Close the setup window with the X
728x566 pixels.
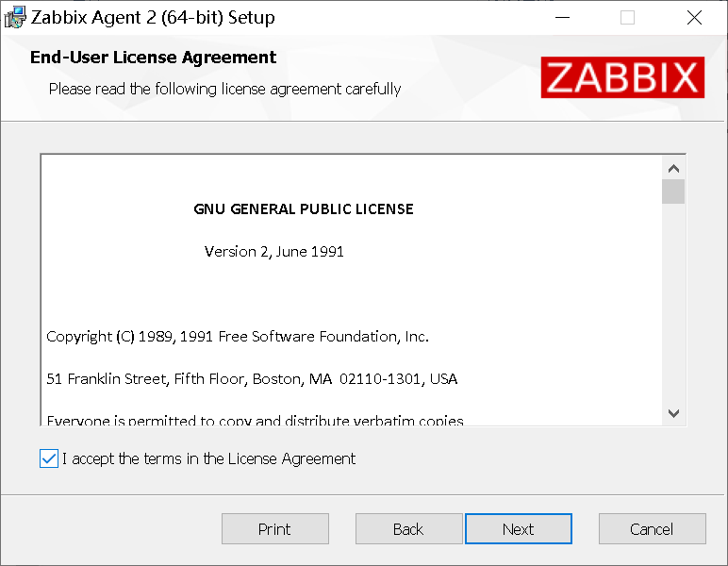[x=694, y=17]
